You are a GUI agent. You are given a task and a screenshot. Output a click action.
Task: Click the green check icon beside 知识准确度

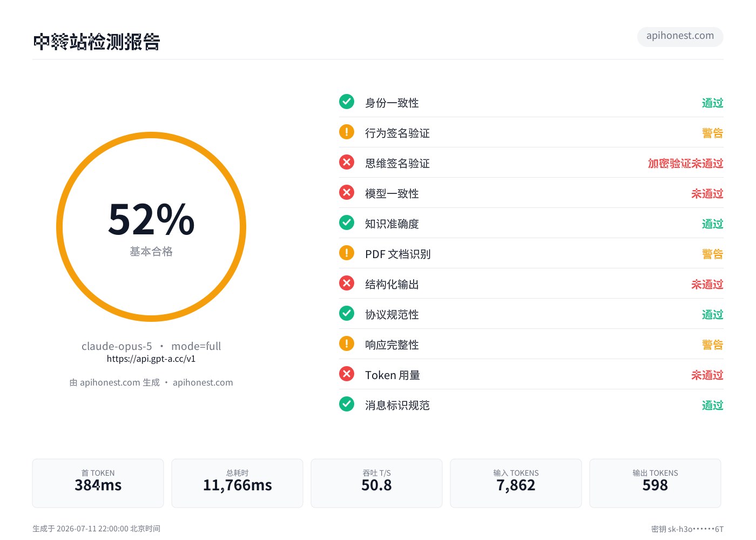[347, 222]
